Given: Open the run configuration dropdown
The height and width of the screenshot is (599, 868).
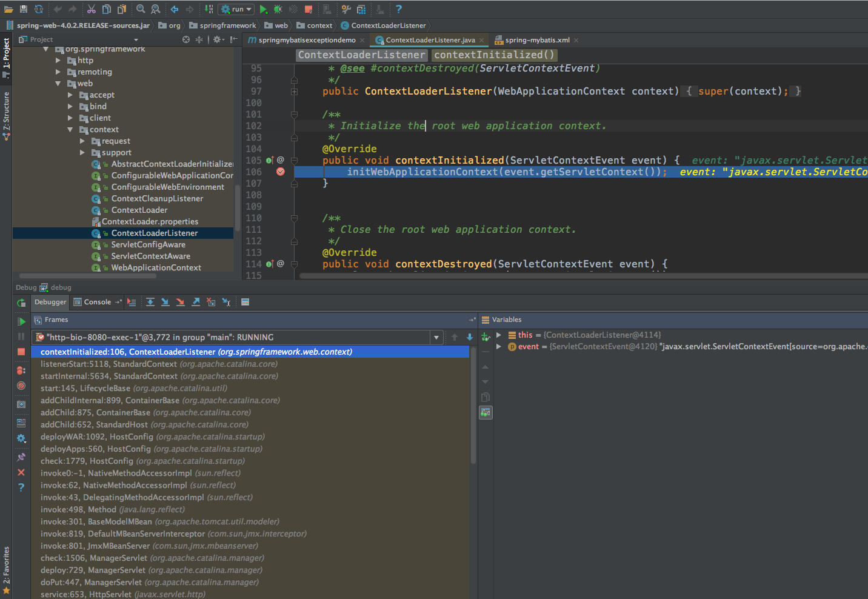Looking at the screenshot, I should coord(236,9).
